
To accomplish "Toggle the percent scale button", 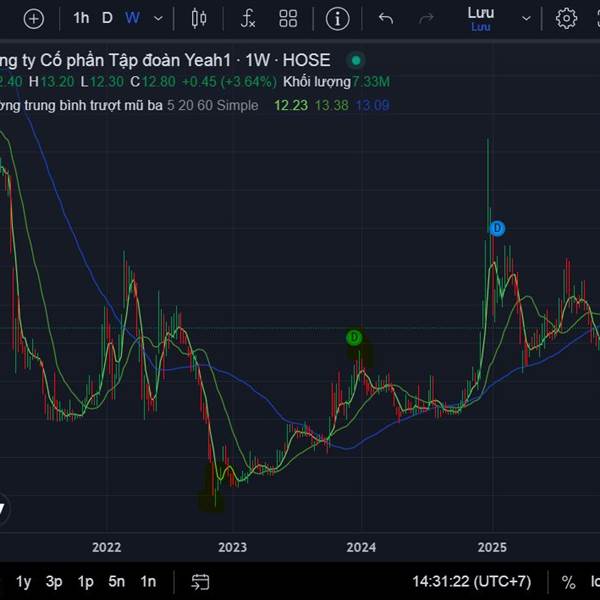I will click(x=568, y=582).
